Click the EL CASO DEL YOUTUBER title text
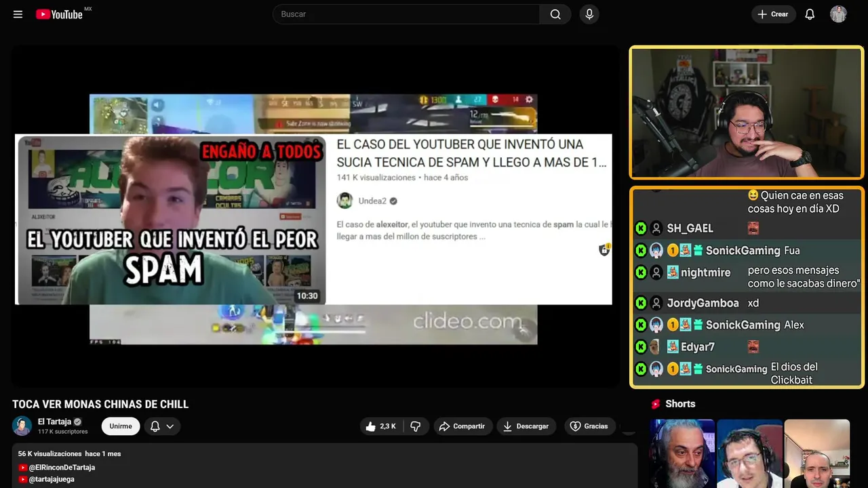Viewport: 868px width, 488px height. [x=471, y=153]
